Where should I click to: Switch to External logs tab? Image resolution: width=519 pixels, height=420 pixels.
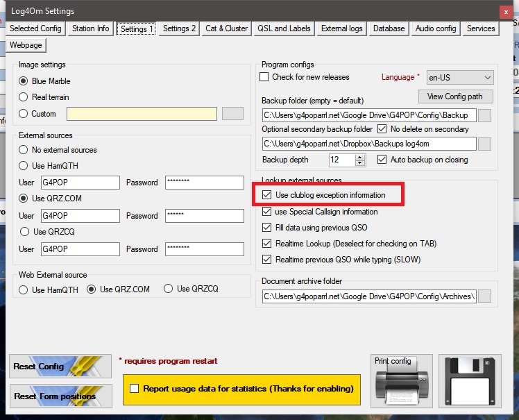[341, 28]
